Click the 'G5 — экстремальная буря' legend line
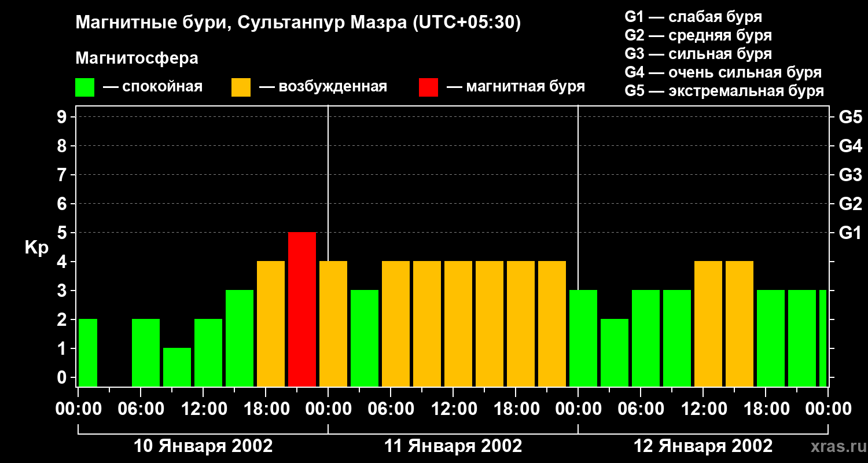The image size is (868, 463). coord(724,91)
